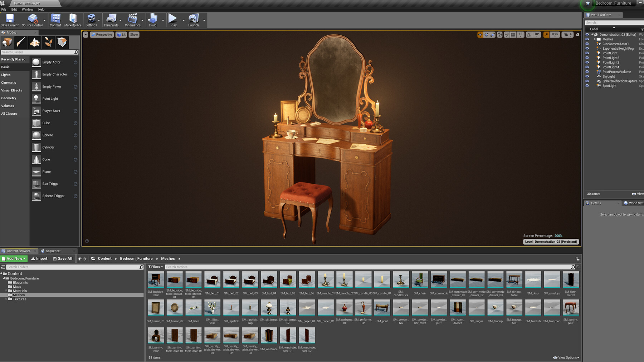Open the Cinematics toolbar icon
Viewport: 644px width, 362px height.
pos(133,20)
